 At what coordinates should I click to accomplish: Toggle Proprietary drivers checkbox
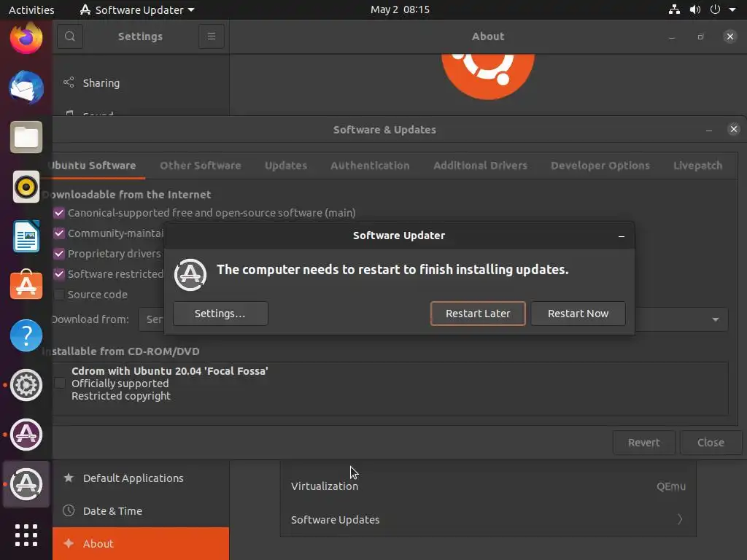coord(59,254)
